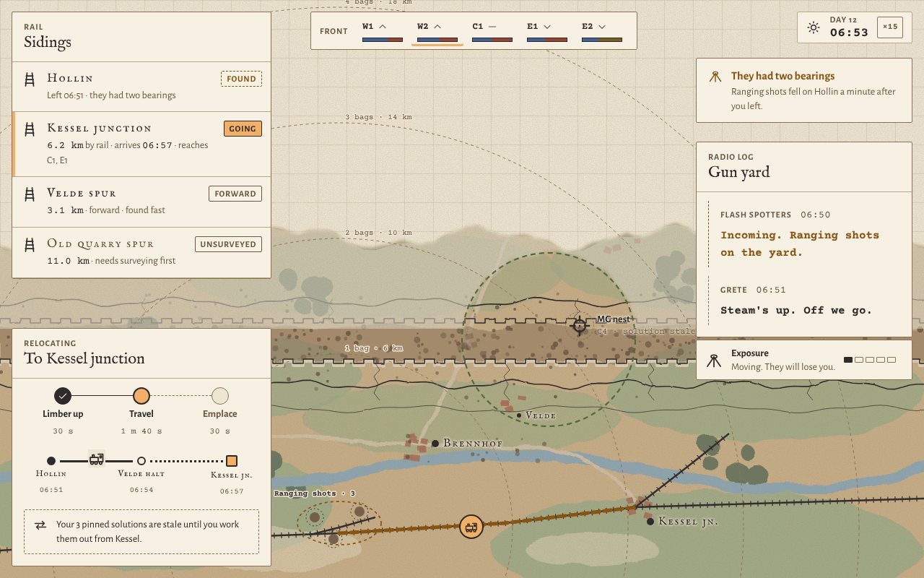Image resolution: width=924 pixels, height=578 pixels.
Task: Expand the E1 front sector chevron
Action: [547, 26]
